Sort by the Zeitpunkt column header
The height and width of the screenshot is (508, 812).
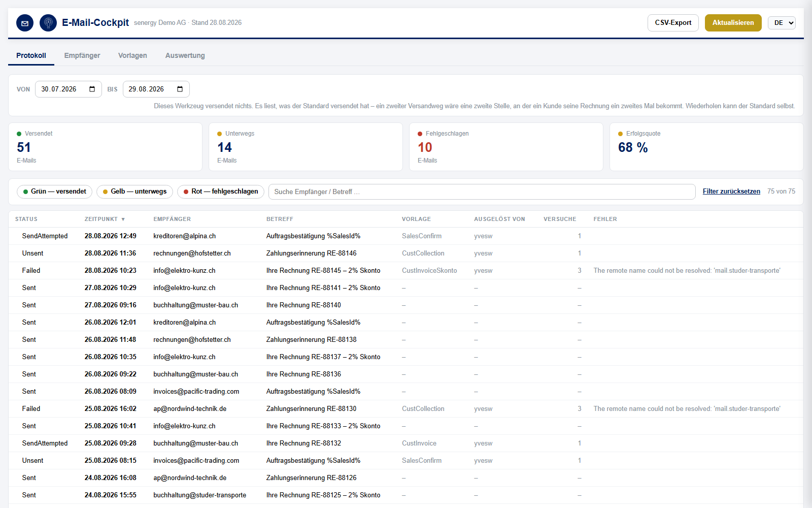click(x=105, y=219)
